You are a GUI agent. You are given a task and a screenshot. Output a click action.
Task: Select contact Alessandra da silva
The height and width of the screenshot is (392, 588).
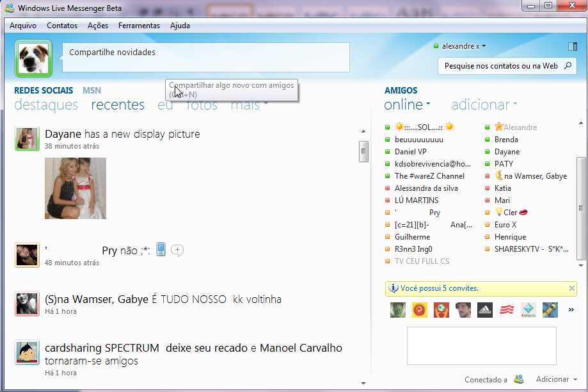(x=426, y=188)
